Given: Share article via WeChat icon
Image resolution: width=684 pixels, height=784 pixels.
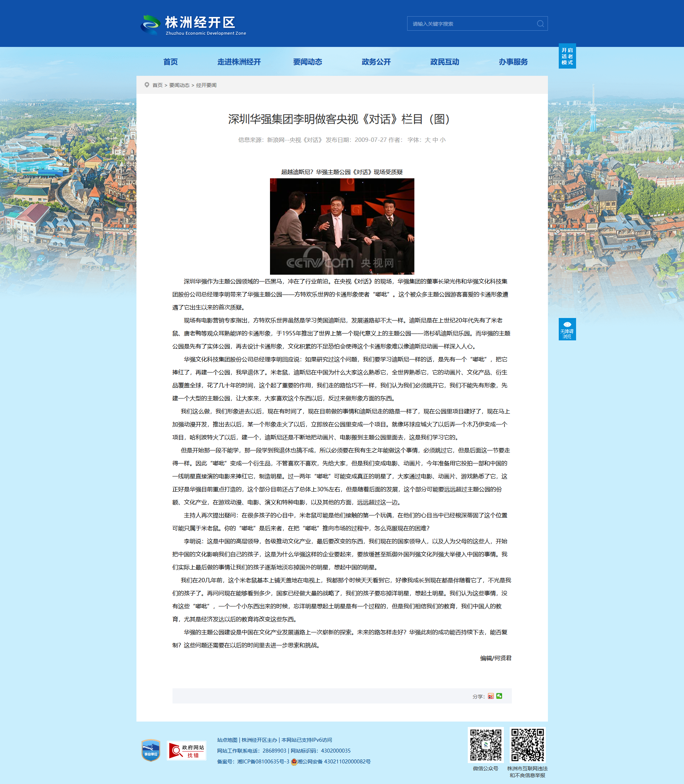Looking at the screenshot, I should tap(499, 696).
